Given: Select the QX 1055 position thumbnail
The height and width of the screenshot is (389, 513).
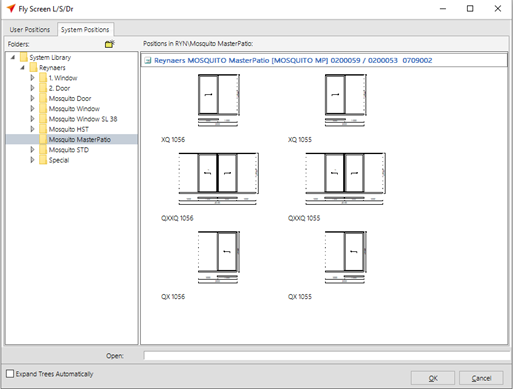Looking at the screenshot, I should 345,257.
